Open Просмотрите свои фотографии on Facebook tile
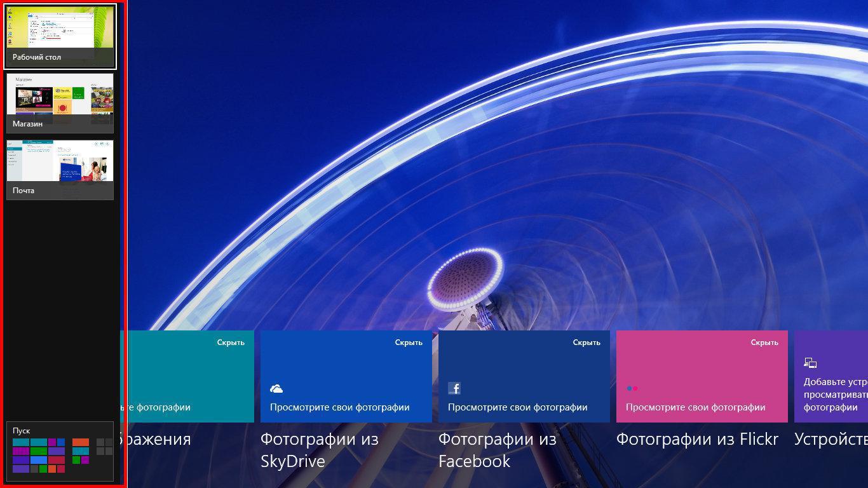Screen dimensions: 868x488 [x=518, y=407]
